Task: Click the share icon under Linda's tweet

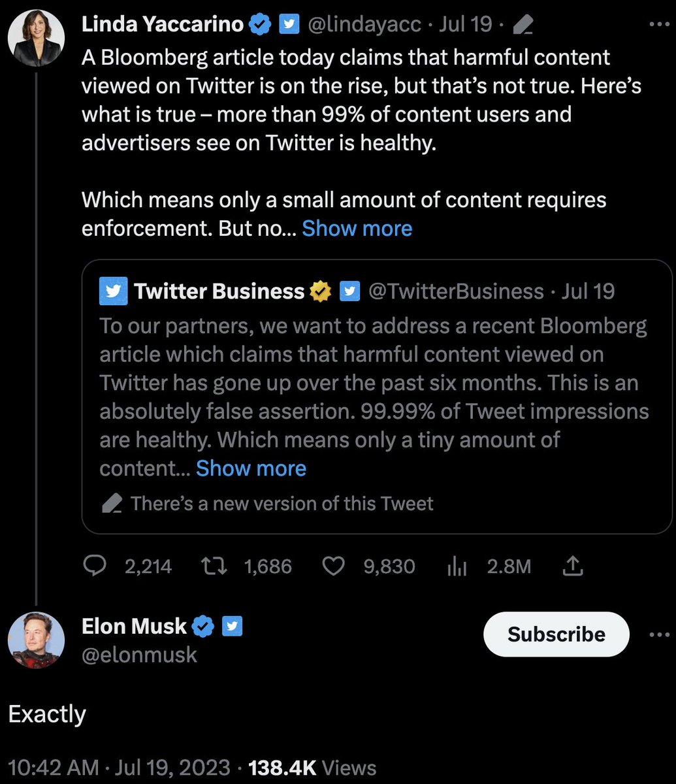Action: (572, 566)
